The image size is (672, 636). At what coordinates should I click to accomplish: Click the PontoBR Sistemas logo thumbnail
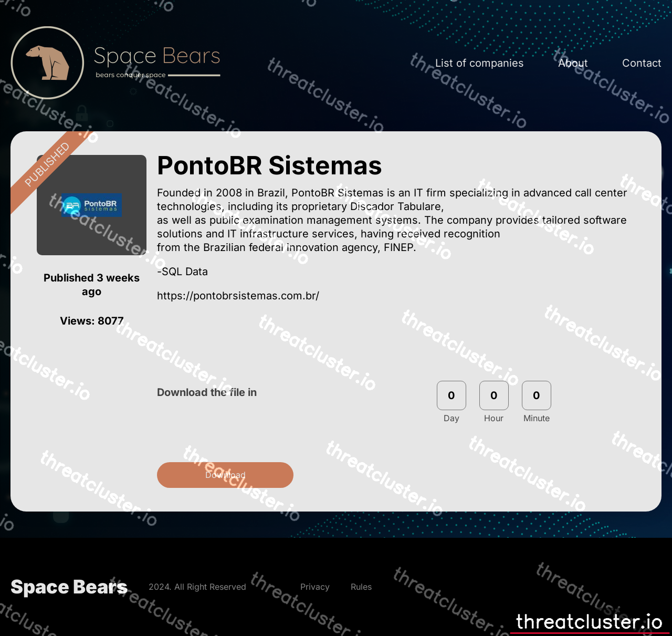(x=91, y=205)
